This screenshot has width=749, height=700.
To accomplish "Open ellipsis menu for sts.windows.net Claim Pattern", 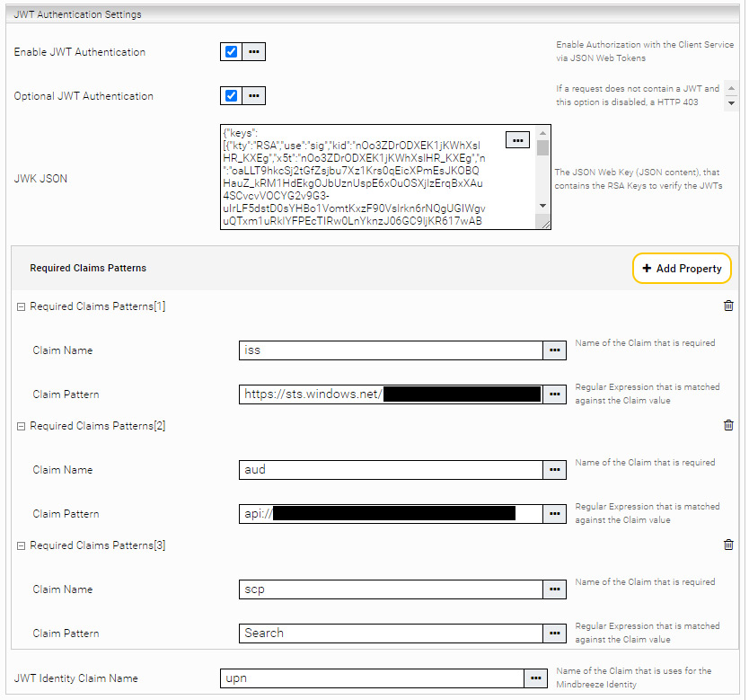I will 554,394.
